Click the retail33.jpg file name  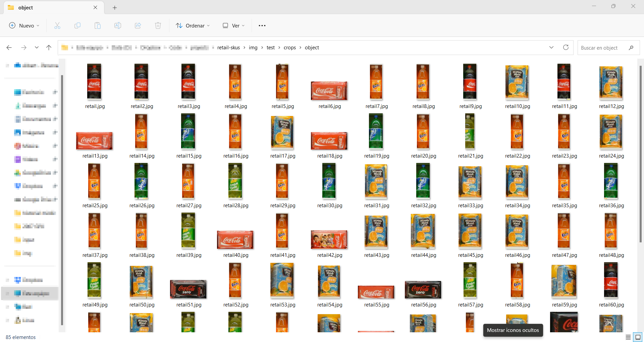coord(471,206)
